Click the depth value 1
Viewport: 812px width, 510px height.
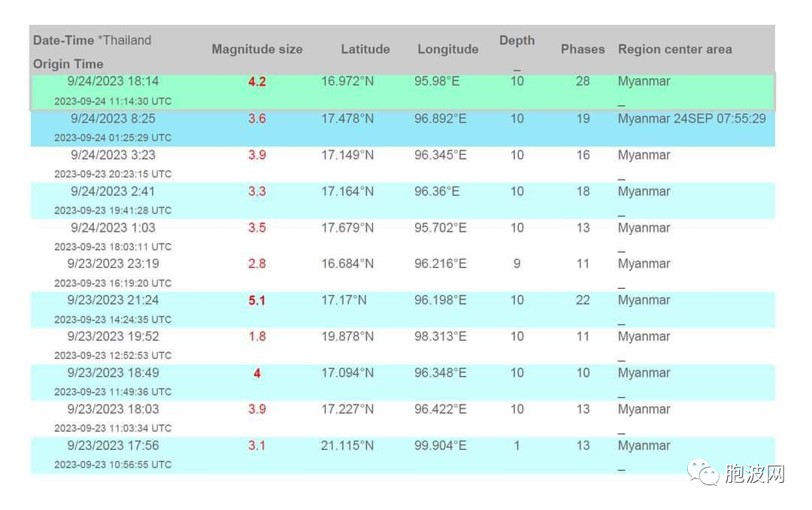click(517, 445)
